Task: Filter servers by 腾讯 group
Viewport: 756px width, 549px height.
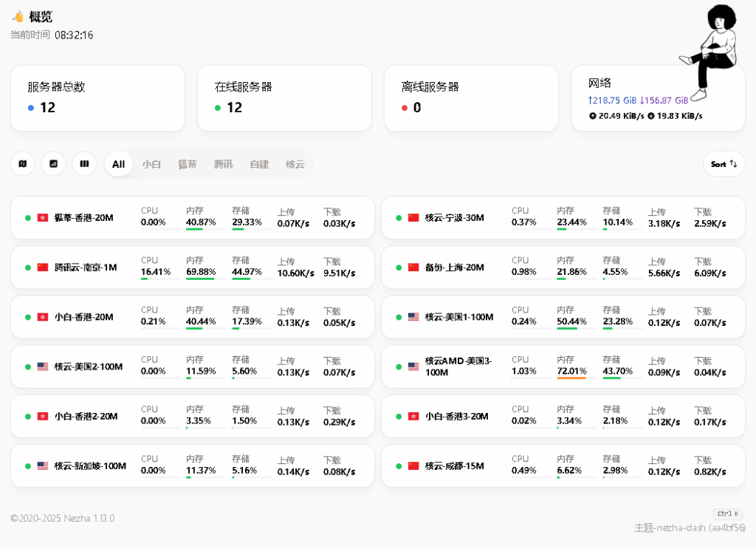Action: click(223, 164)
